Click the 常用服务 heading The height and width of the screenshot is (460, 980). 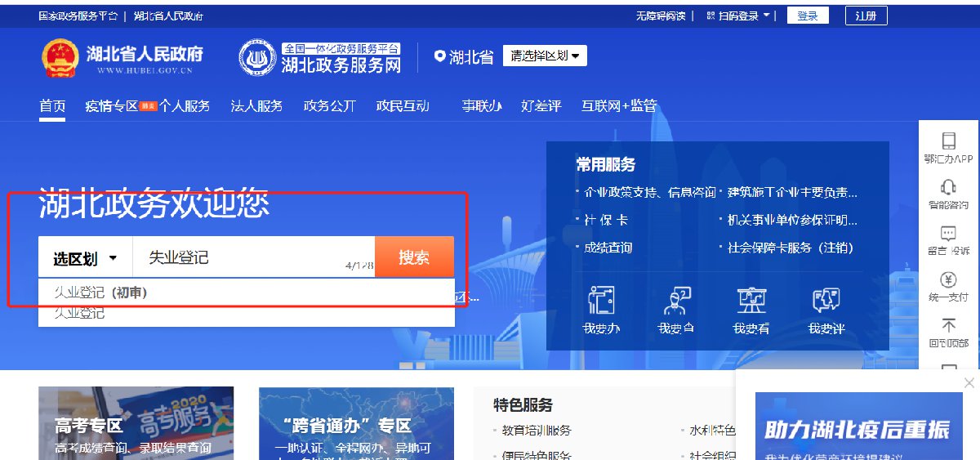(x=605, y=164)
